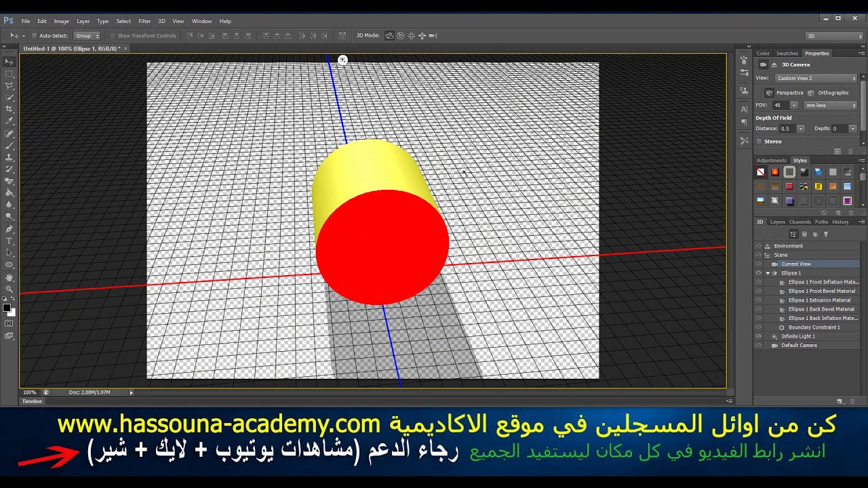The width and height of the screenshot is (868, 488).
Task: Open the Brush Presets collapsed panel icon
Action: click(744, 71)
